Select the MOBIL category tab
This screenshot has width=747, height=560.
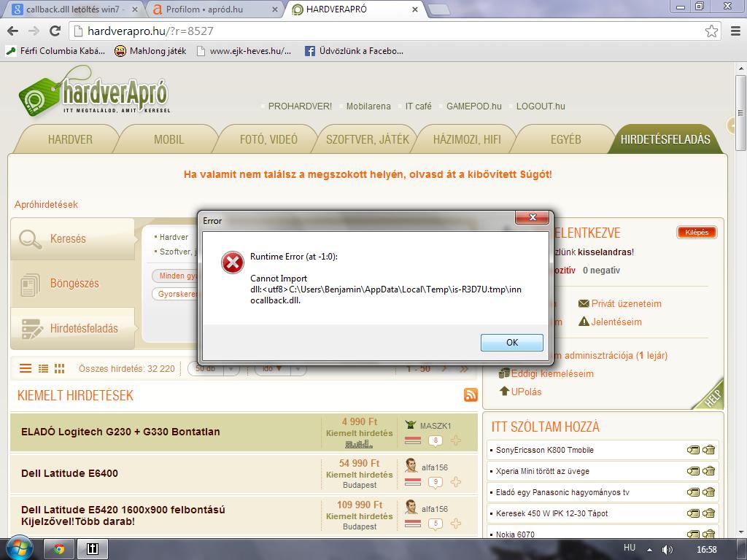tap(169, 139)
